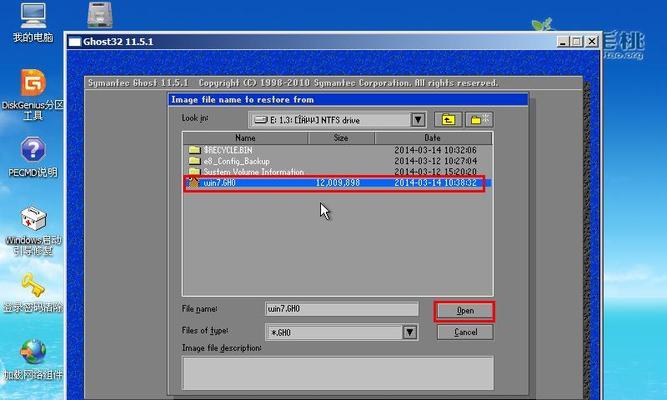Launch the Windows boot repair icon
Viewport: 667px width, 400px height.
[x=33, y=219]
